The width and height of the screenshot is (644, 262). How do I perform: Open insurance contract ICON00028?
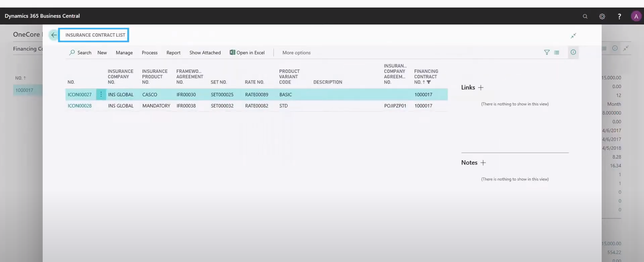click(80, 106)
